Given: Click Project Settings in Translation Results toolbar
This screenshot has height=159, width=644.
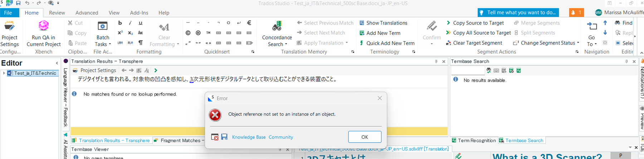Looking at the screenshot, I should click(x=94, y=70).
